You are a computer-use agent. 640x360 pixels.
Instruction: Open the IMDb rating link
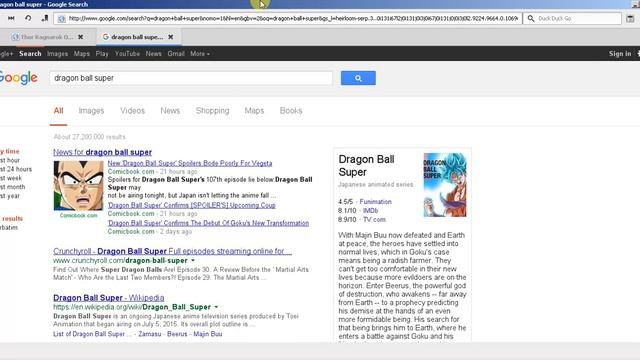[370, 211]
